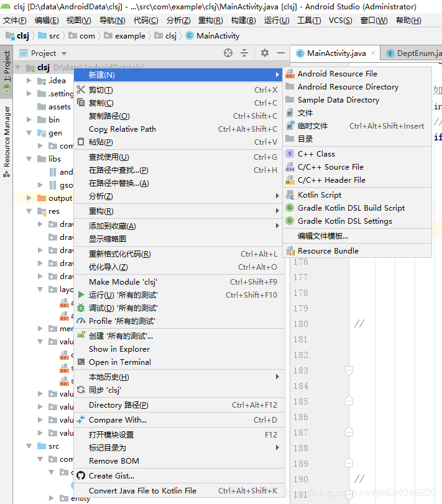
Task: Select Make Module 'clsj'
Action: pyautogui.click(x=179, y=282)
